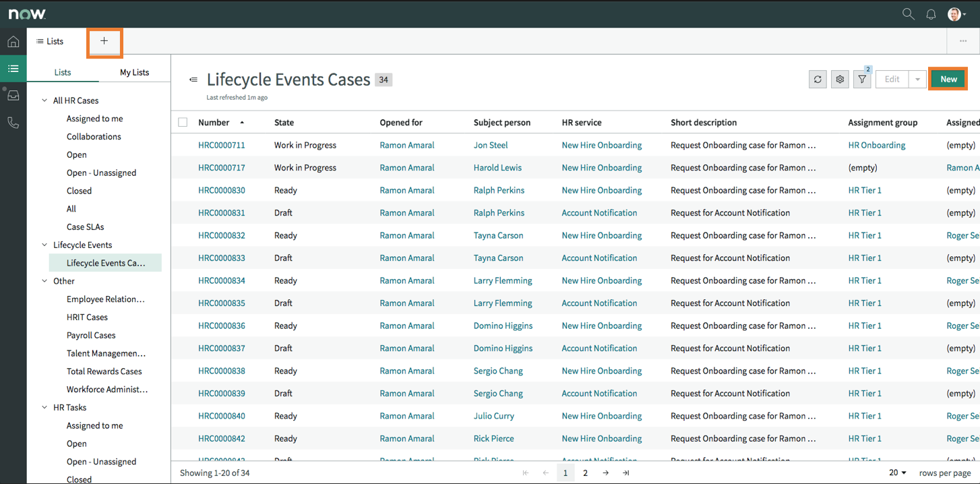This screenshot has width=980, height=484.
Task: Open Employee Relations list item
Action: click(106, 299)
